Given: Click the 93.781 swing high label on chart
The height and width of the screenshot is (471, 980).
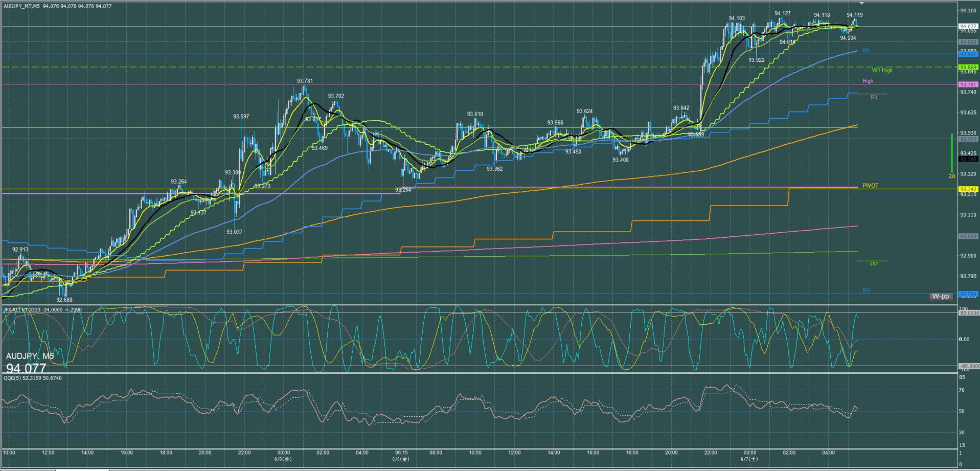Looking at the screenshot, I should pyautogui.click(x=305, y=81).
